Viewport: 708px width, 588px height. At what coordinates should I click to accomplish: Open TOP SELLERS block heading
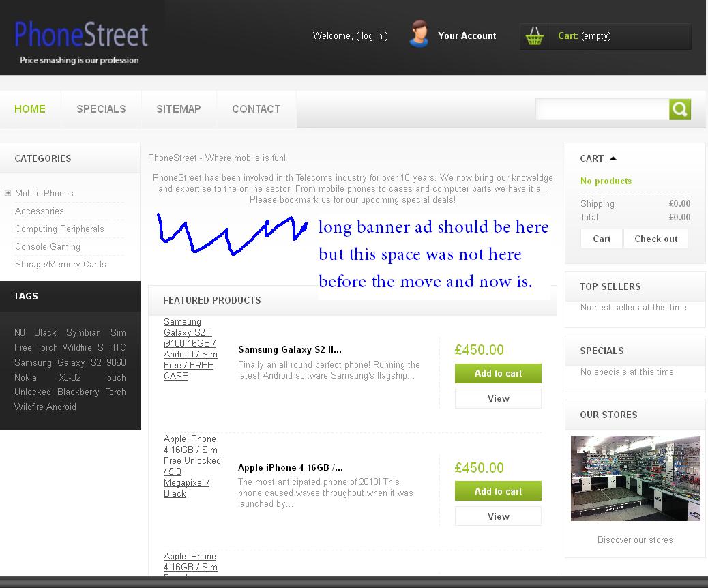coord(610,286)
